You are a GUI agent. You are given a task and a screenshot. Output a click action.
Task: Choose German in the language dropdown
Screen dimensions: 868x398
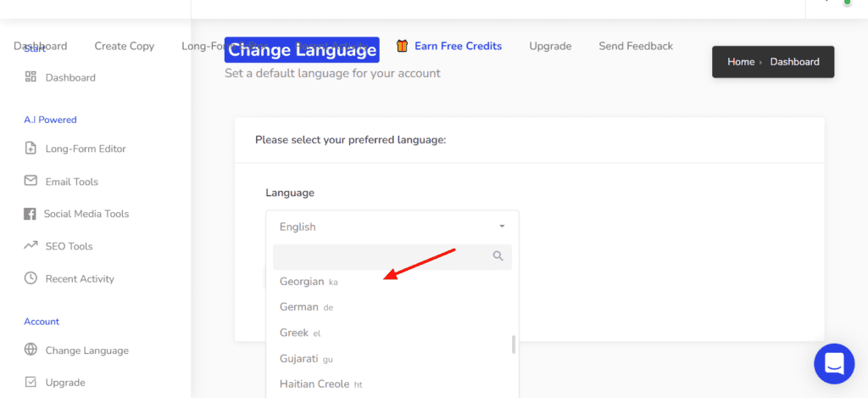tap(299, 306)
